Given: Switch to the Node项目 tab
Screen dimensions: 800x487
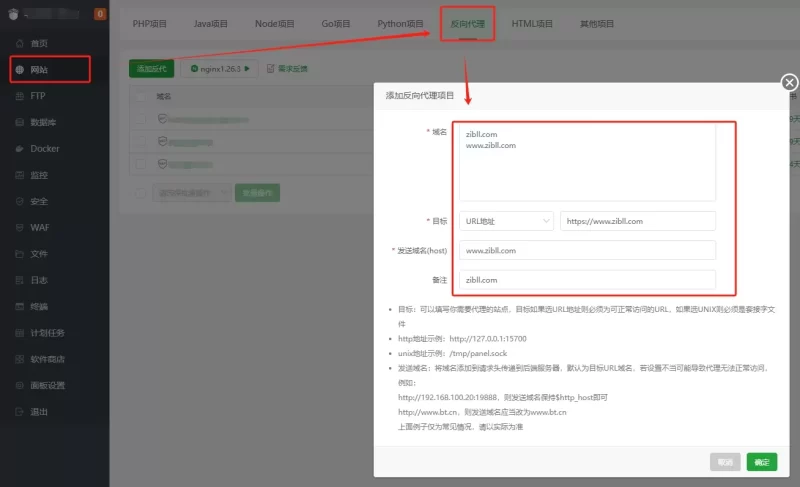Looking at the screenshot, I should (x=274, y=23).
